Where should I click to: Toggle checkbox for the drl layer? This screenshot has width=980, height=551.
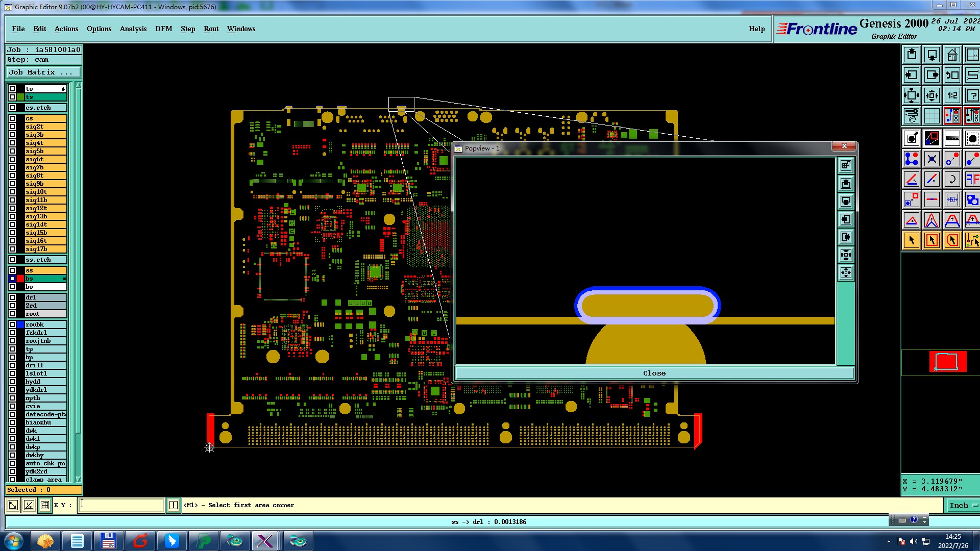[x=12, y=297]
